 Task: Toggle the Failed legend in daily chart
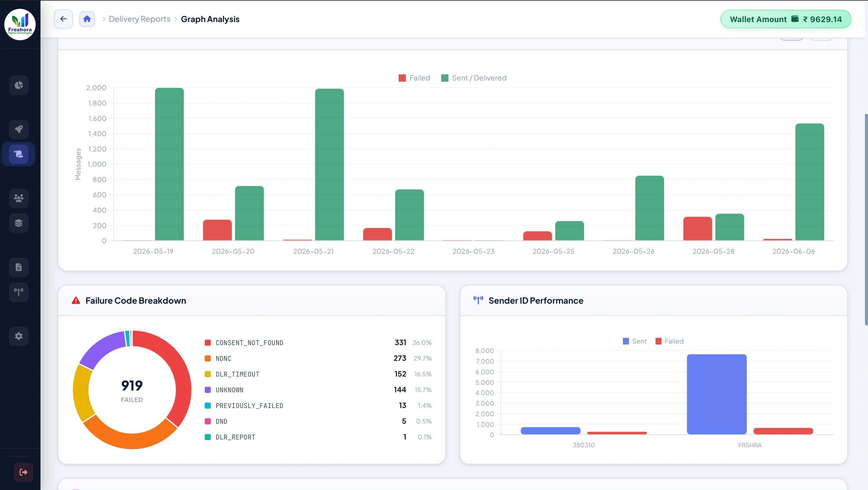click(x=414, y=78)
